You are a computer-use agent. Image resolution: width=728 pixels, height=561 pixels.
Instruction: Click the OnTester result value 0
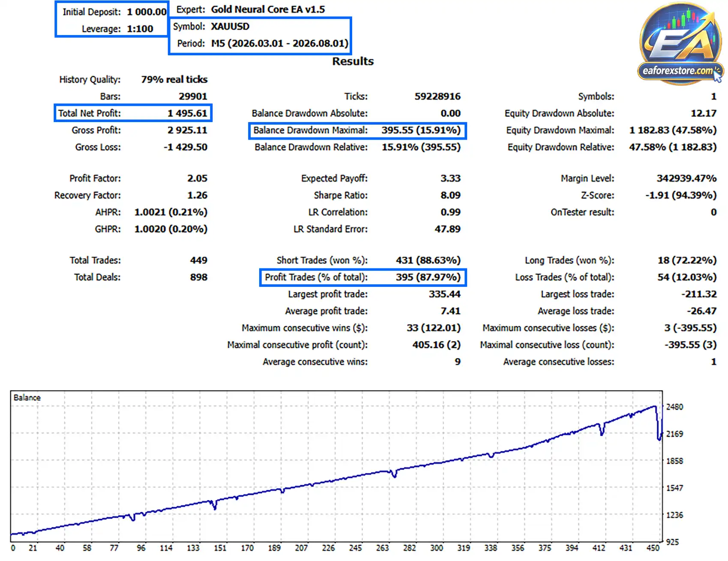point(713,212)
